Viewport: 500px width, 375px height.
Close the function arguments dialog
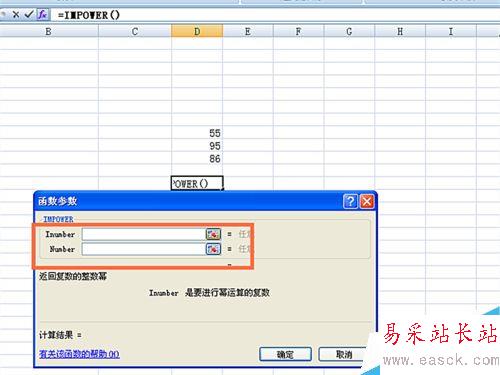pos(367,201)
